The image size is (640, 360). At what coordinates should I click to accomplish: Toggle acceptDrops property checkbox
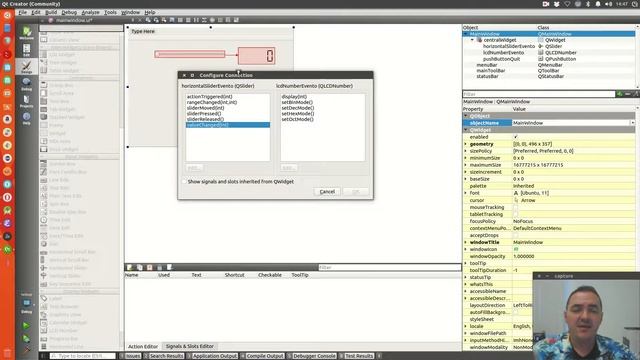tap(516, 235)
